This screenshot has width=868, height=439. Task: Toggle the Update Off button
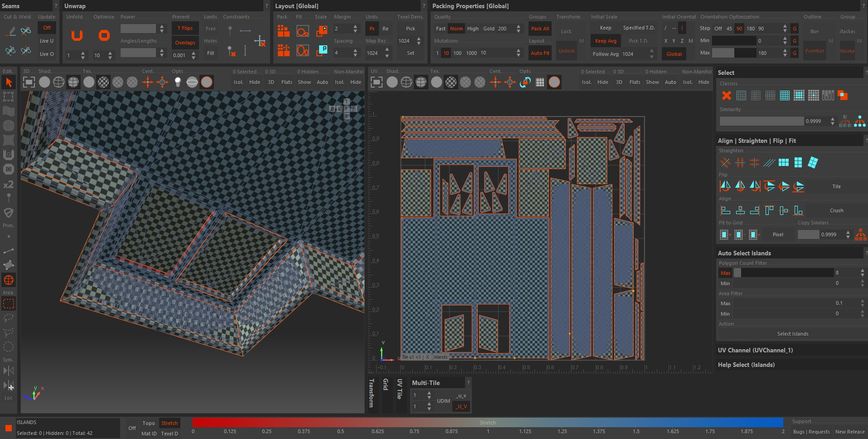click(x=47, y=28)
